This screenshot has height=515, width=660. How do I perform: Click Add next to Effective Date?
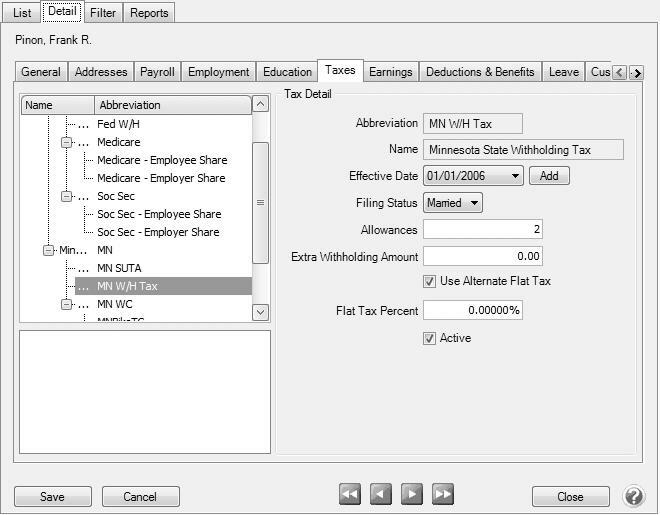click(x=549, y=176)
